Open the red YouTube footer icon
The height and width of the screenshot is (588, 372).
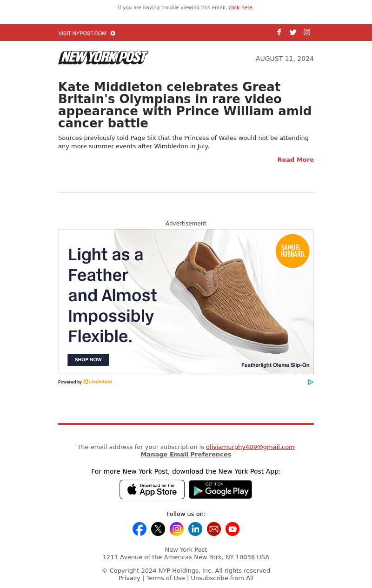pyautogui.click(x=232, y=529)
